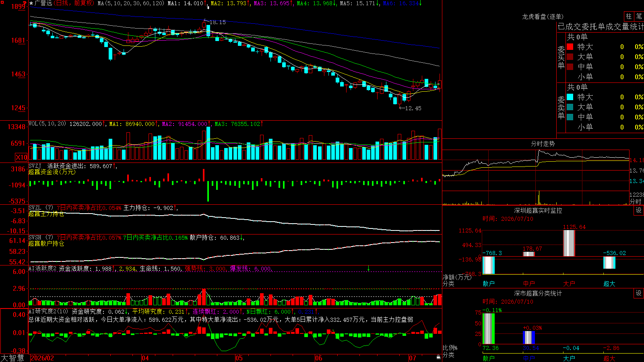Viewport: 644px width, 362px height.
Task: Click the AI研究度2(10) indicator label
Action: (49, 311)
